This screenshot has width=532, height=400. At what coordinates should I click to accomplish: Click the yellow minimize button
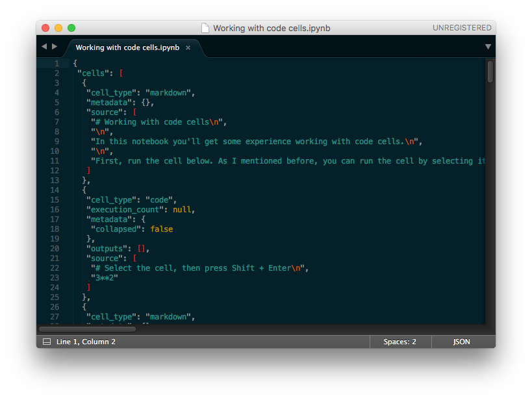[x=58, y=28]
